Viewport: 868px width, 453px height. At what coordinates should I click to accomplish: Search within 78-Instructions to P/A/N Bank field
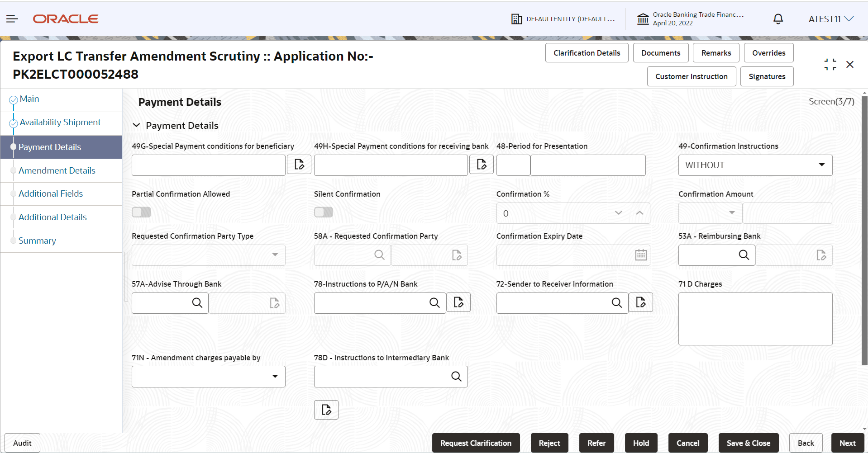pyautogui.click(x=434, y=302)
